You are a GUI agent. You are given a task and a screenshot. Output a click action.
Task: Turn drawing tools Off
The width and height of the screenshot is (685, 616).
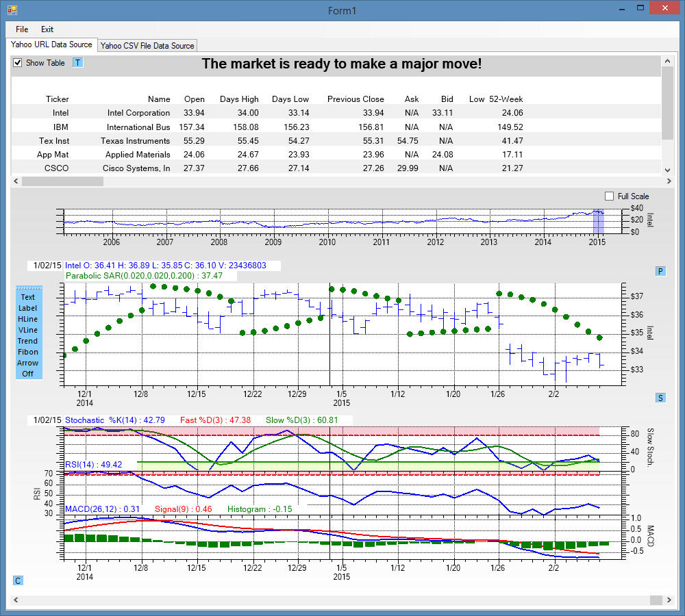(x=28, y=374)
